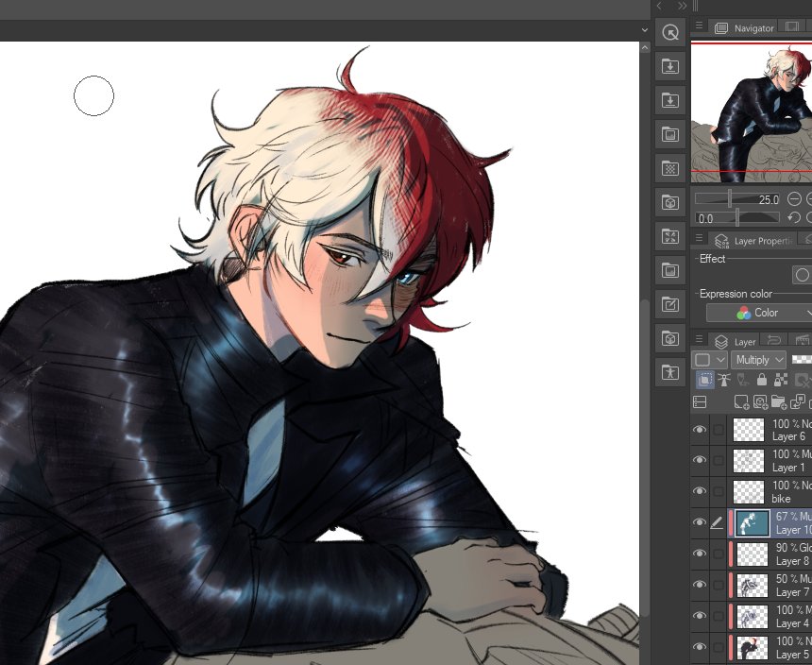Click Lock Transparent Pixels icon

[x=781, y=380]
